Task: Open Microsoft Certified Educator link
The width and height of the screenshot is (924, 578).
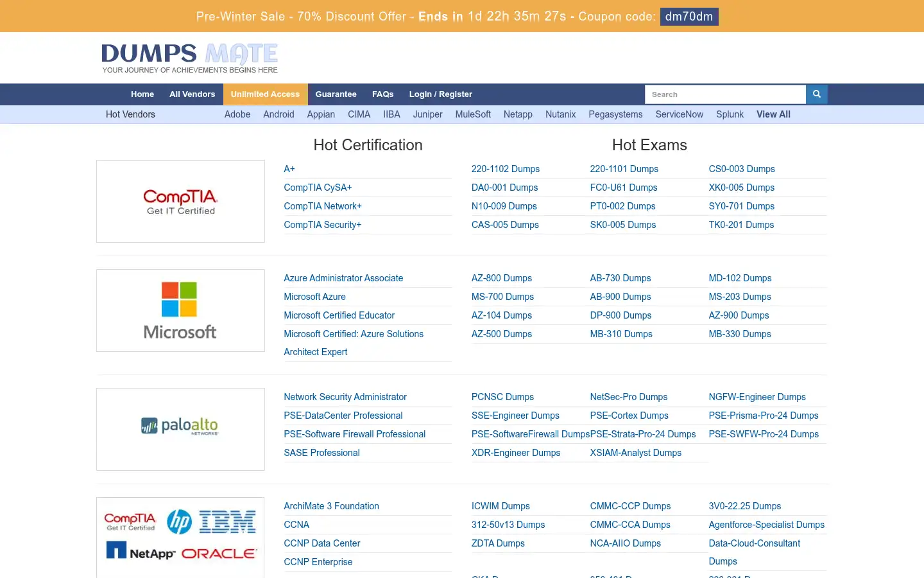Action: (339, 315)
